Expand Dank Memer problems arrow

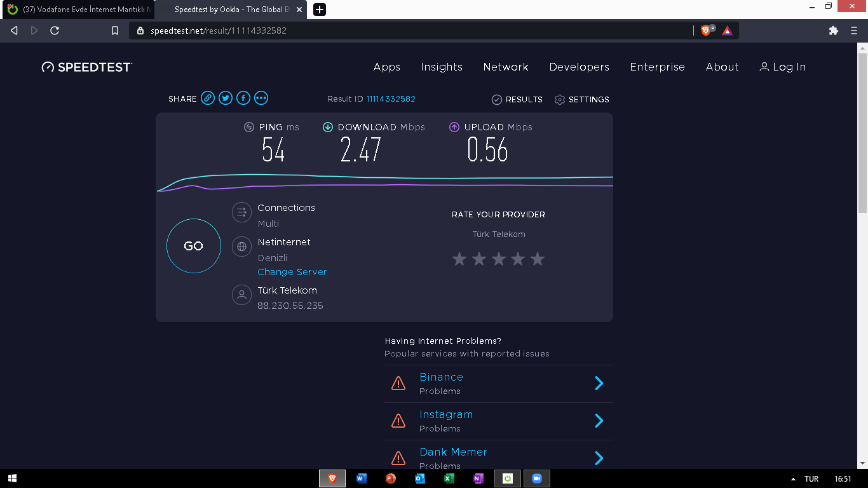tap(599, 458)
